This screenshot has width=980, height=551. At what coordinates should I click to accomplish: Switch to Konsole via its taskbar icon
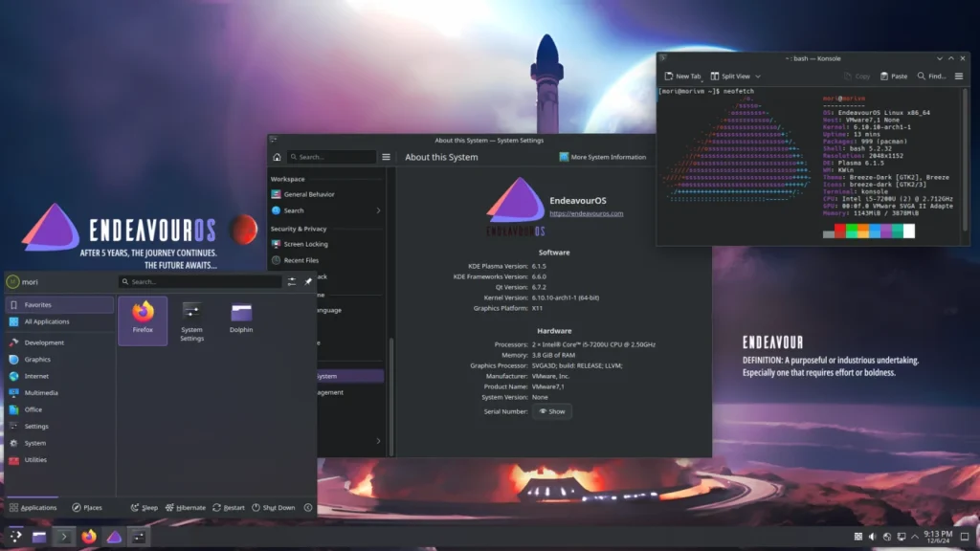[x=64, y=537]
